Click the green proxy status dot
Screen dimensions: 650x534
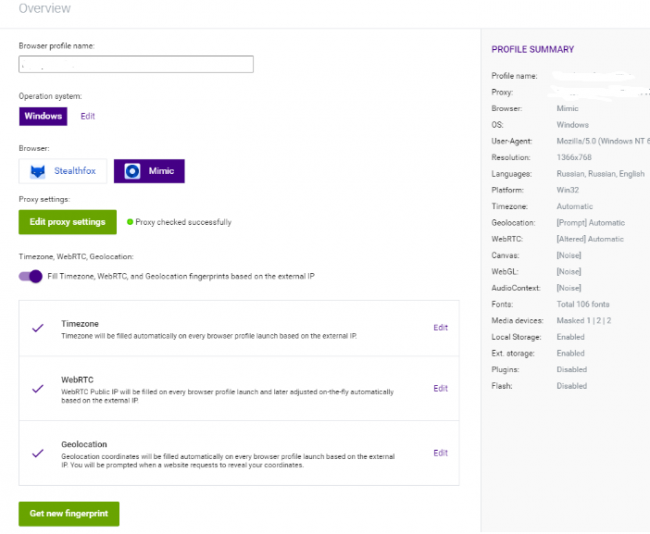[x=130, y=222]
